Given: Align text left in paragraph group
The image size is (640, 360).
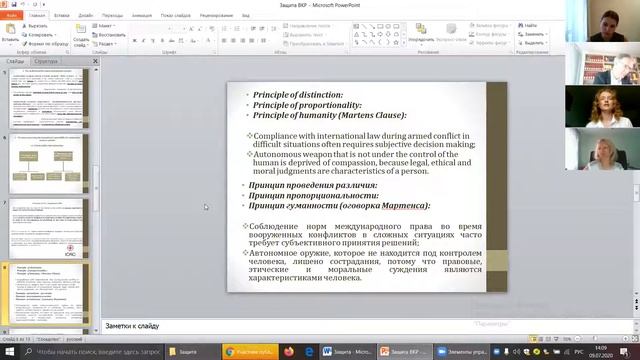Looking at the screenshot, I should pyautogui.click(x=224, y=40).
